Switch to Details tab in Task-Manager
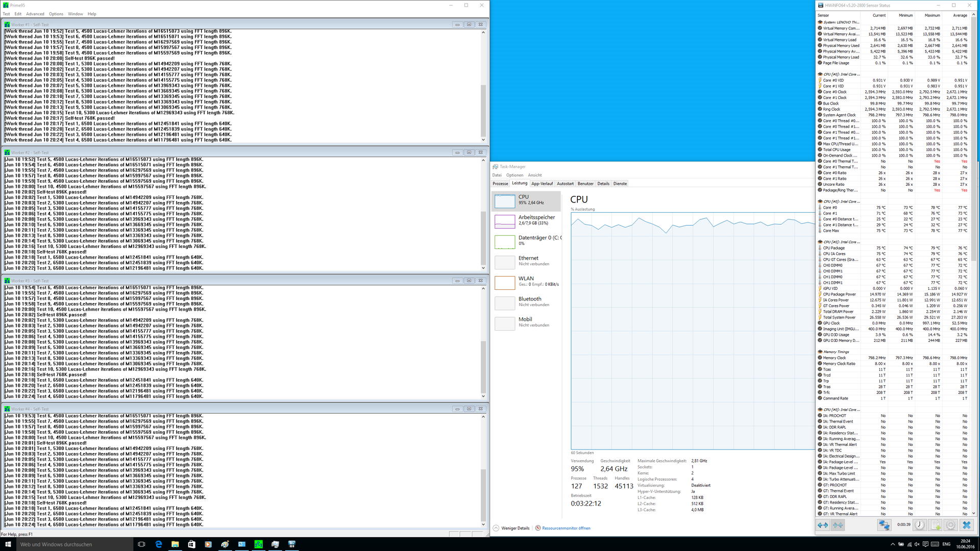The height and width of the screenshot is (551, 980). coord(603,184)
